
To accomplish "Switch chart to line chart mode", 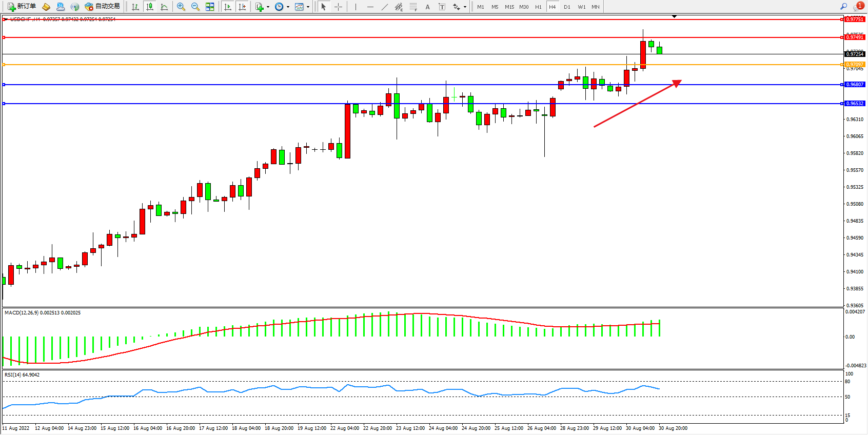I will tap(164, 7).
